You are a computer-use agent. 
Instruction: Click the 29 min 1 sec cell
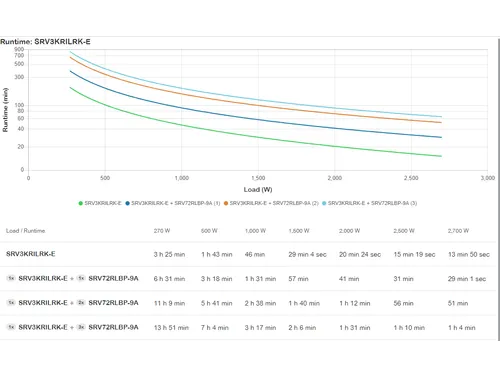[x=467, y=279]
